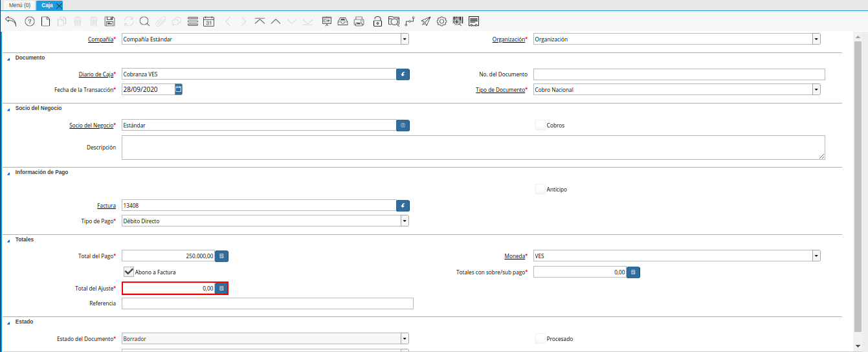Open the help question mark icon
Image resolution: width=868 pixels, height=352 pixels.
(29, 21)
